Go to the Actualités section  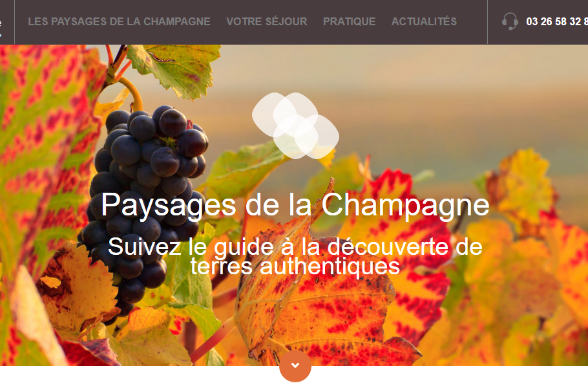click(424, 21)
